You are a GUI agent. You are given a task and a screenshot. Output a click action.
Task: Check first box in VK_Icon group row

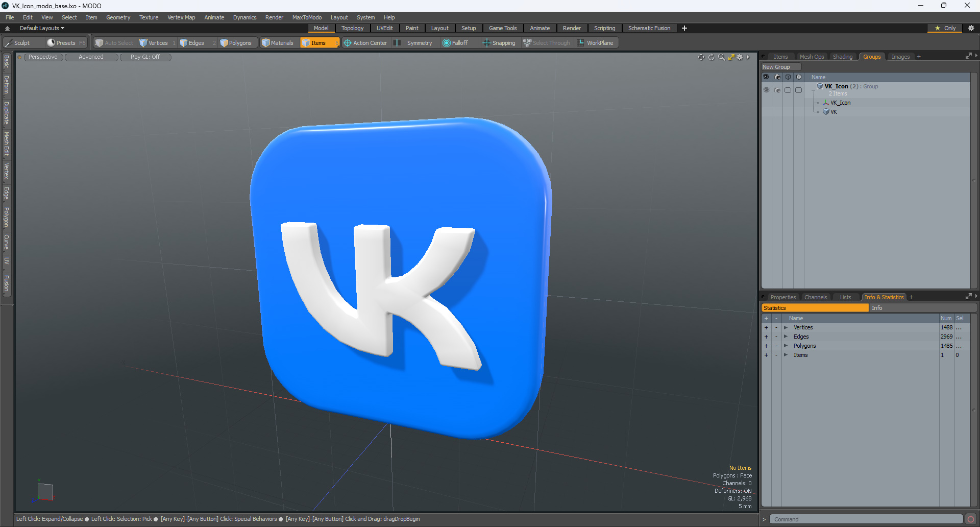tap(788, 90)
